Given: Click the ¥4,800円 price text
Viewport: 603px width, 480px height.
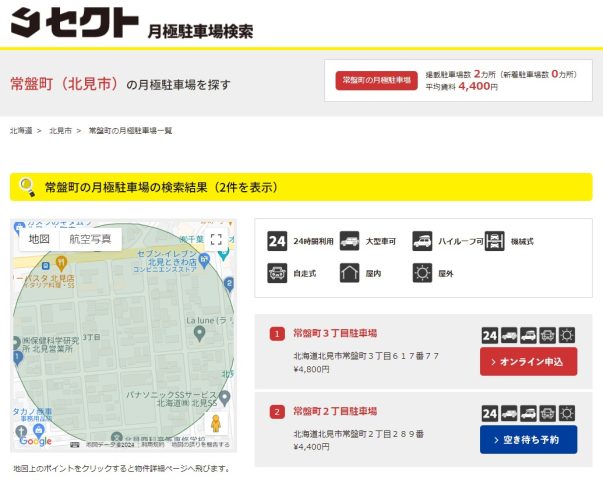Looking at the screenshot, I should (x=311, y=369).
